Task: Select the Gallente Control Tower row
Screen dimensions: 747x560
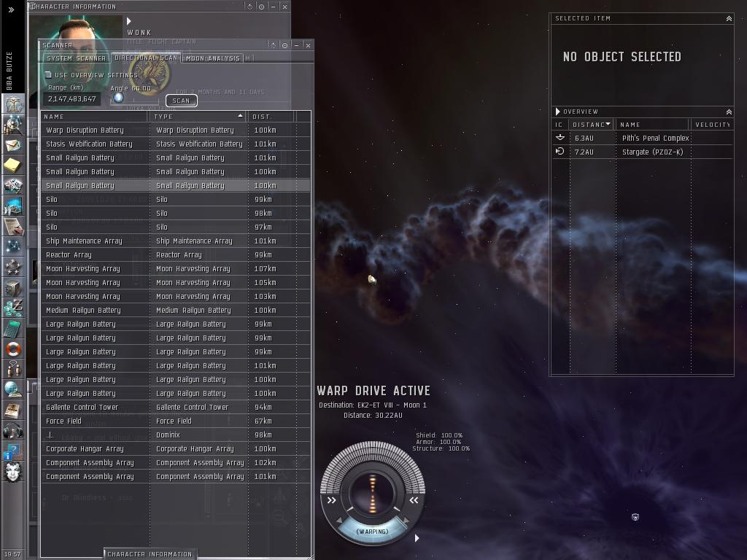Action: [x=176, y=407]
